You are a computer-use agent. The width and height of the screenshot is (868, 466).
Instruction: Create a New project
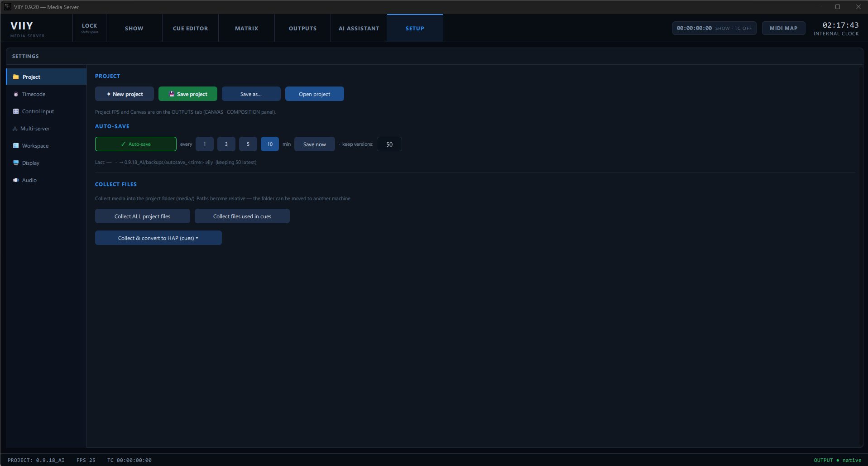[x=125, y=94]
